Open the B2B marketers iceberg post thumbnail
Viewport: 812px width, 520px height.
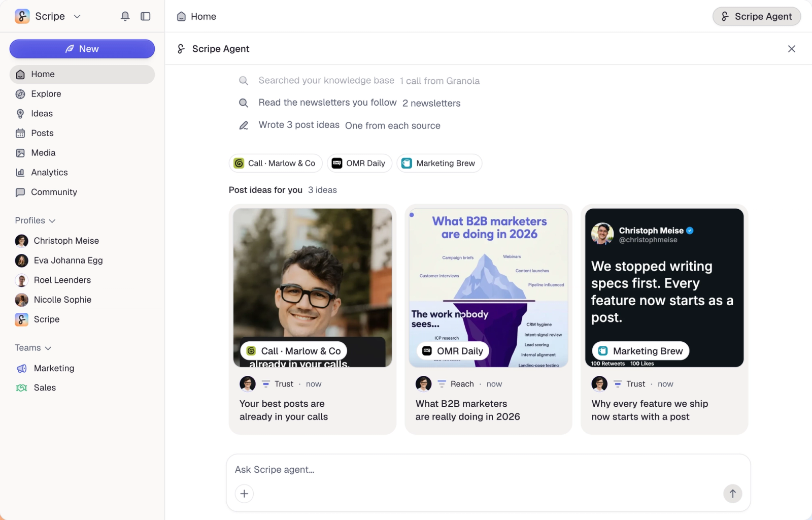[x=488, y=287]
